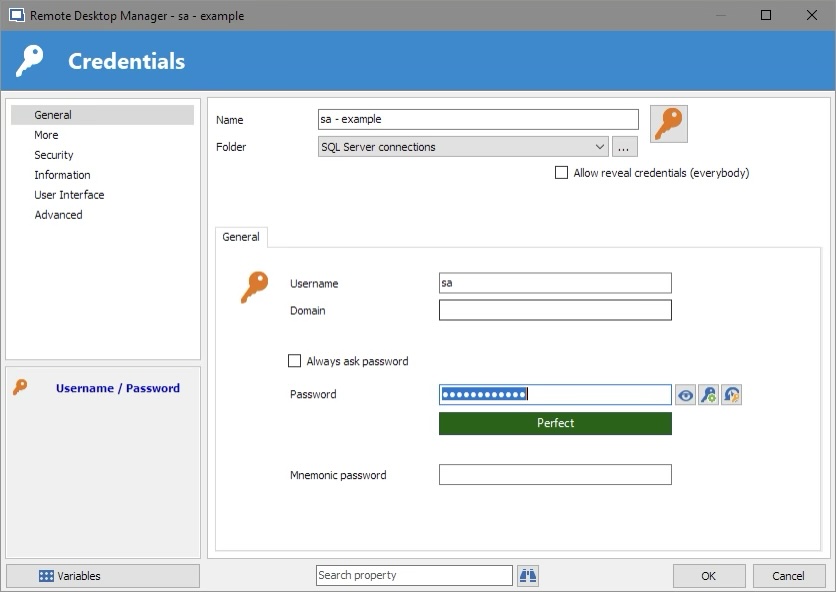Image resolution: width=836 pixels, height=592 pixels.
Task: Click the app icon in the title bar
Action: (x=17, y=15)
